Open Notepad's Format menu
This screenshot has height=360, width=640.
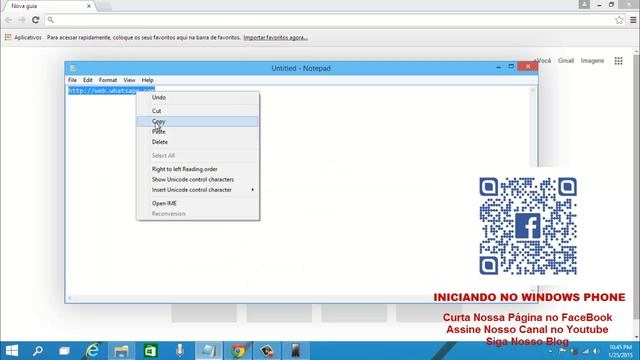[x=108, y=80]
